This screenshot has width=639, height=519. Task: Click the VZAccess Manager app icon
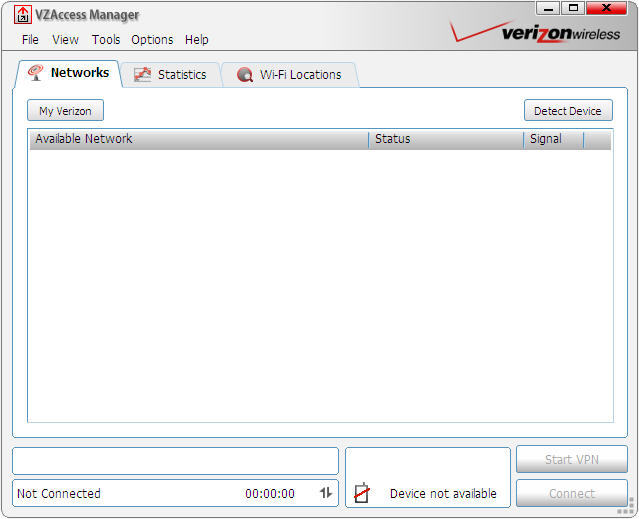[x=23, y=15]
